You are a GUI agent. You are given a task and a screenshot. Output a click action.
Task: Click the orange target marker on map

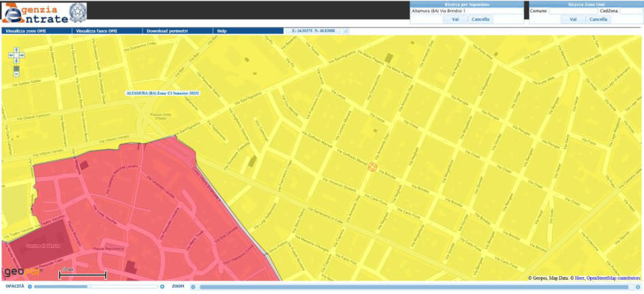[x=372, y=166]
